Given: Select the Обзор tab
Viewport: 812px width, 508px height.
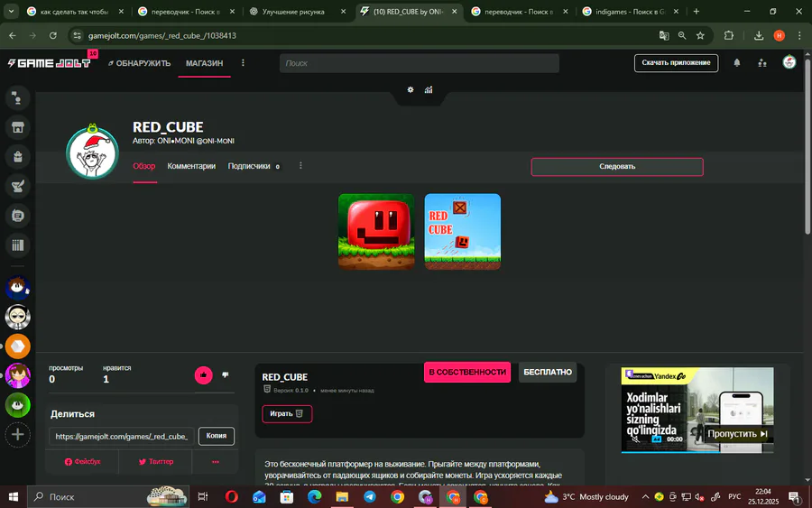Looking at the screenshot, I should tap(144, 166).
